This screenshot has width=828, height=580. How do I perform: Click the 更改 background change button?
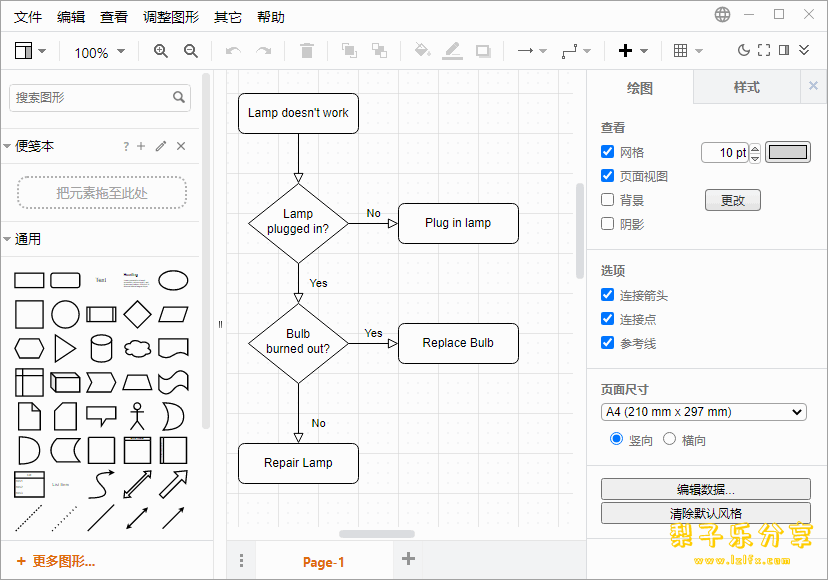pyautogui.click(x=732, y=200)
